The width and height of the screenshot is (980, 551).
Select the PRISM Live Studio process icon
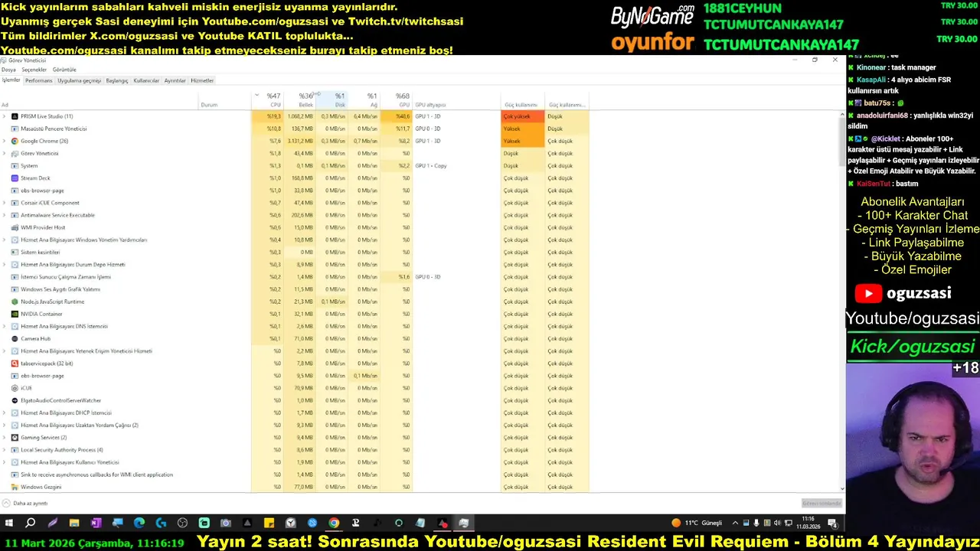click(x=15, y=116)
